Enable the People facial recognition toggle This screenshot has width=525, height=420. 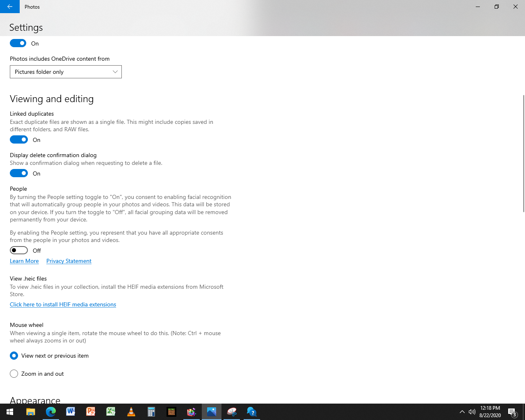point(19,250)
